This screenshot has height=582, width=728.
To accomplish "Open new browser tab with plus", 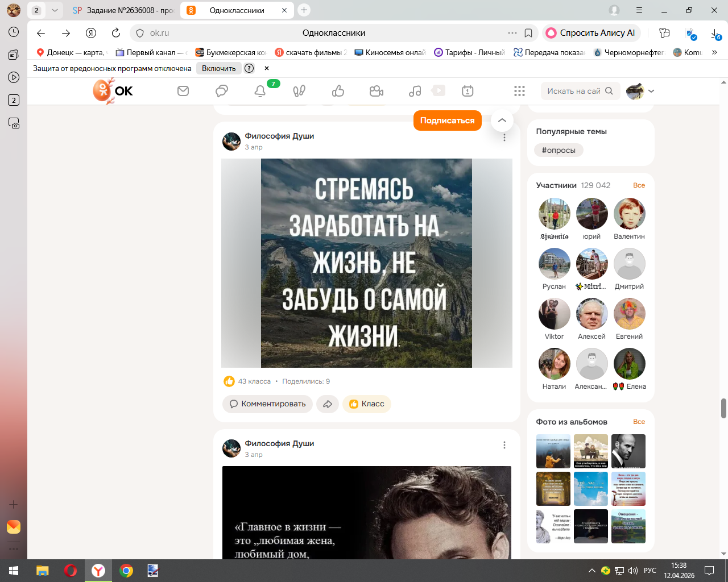I will pos(304,10).
